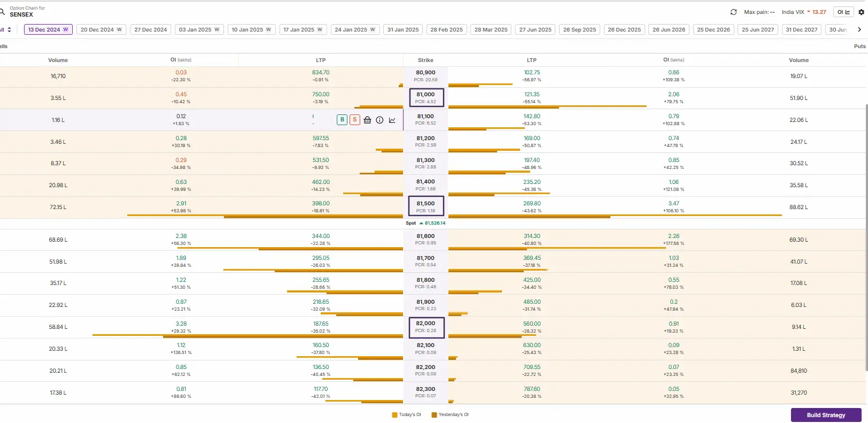Click strike 80,900 cell

(x=426, y=76)
